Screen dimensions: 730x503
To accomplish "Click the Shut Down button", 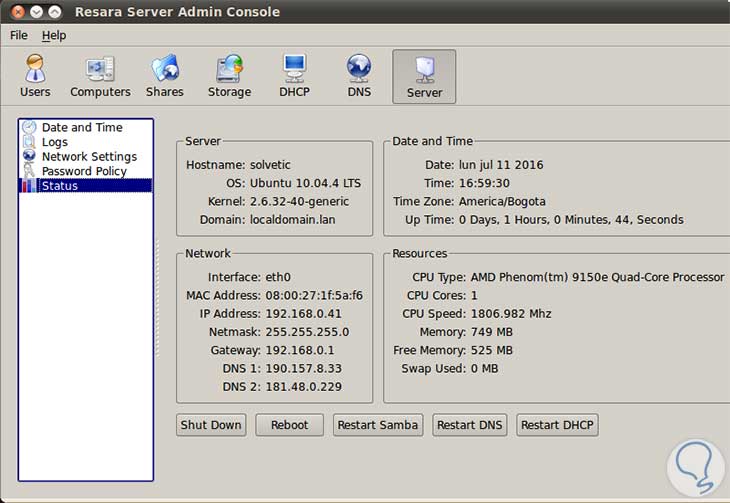I will pyautogui.click(x=211, y=425).
